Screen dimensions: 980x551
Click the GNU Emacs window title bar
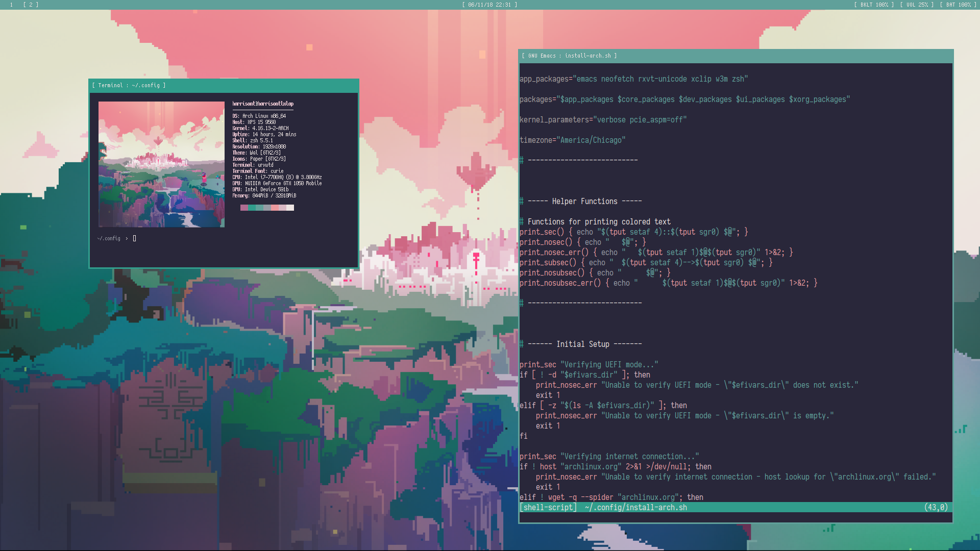(735, 56)
